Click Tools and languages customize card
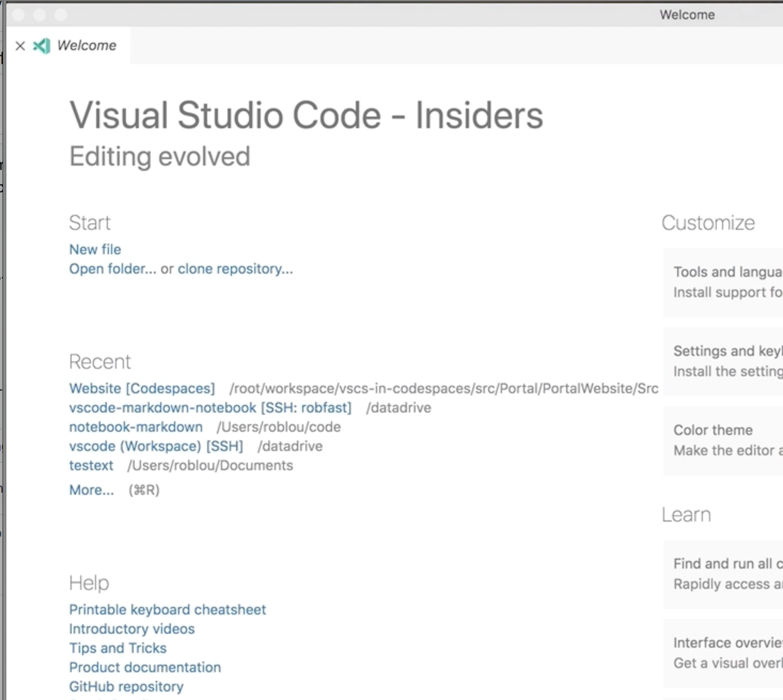This screenshot has width=783, height=700. point(723,283)
